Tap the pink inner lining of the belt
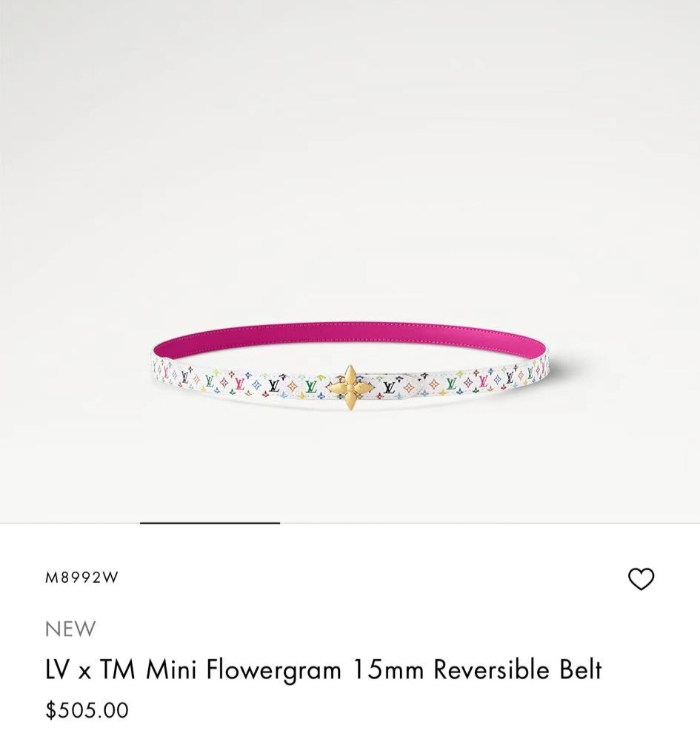The image size is (700, 745). coord(350,335)
